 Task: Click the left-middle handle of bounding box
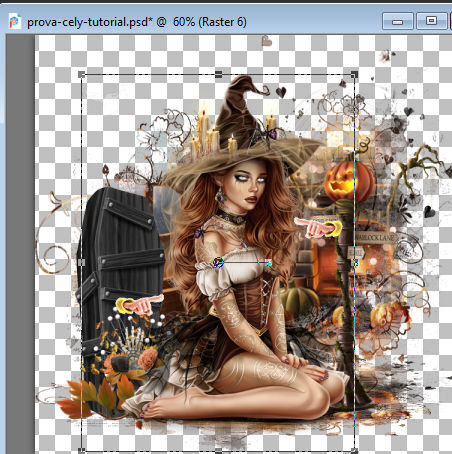pyautogui.click(x=81, y=263)
